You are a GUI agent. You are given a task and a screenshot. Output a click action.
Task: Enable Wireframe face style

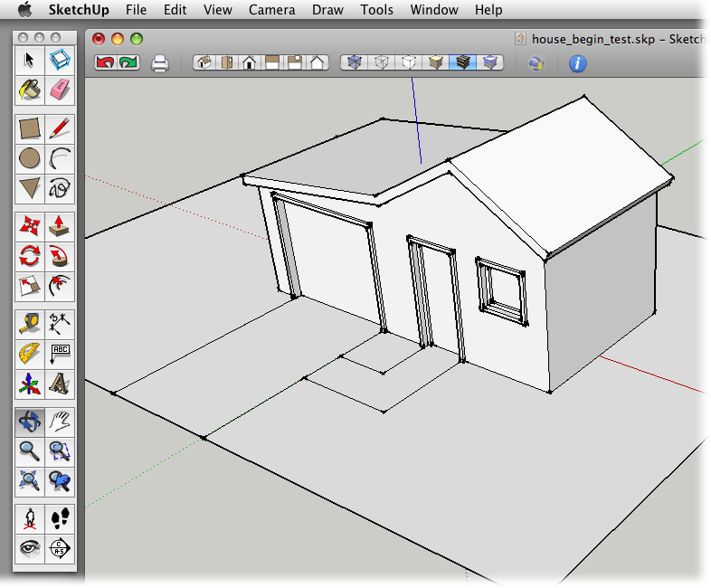(382, 63)
